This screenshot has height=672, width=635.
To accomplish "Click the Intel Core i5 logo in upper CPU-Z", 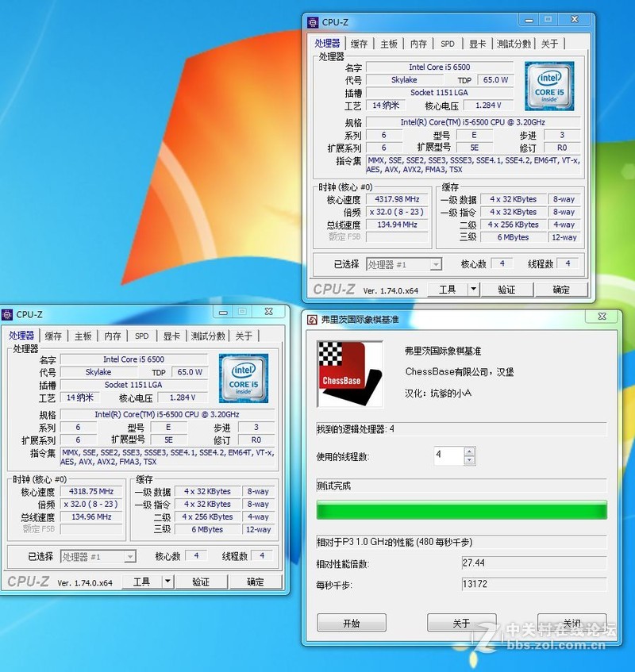I will tap(549, 86).
